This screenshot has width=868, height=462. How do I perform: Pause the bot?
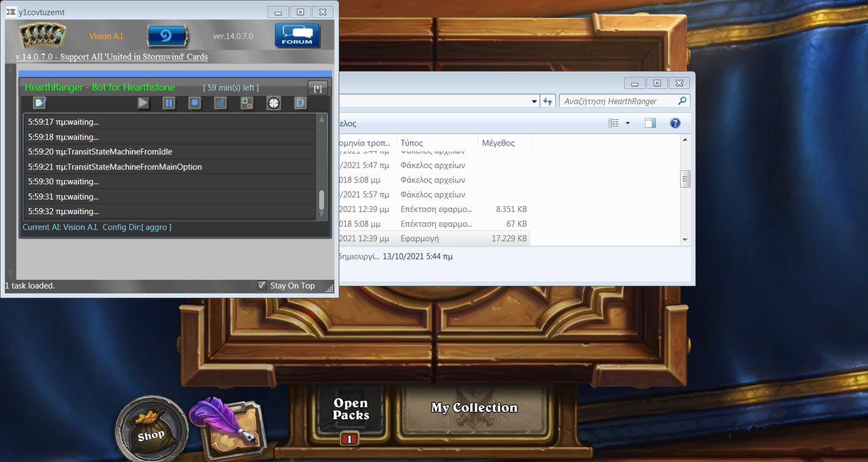click(169, 103)
